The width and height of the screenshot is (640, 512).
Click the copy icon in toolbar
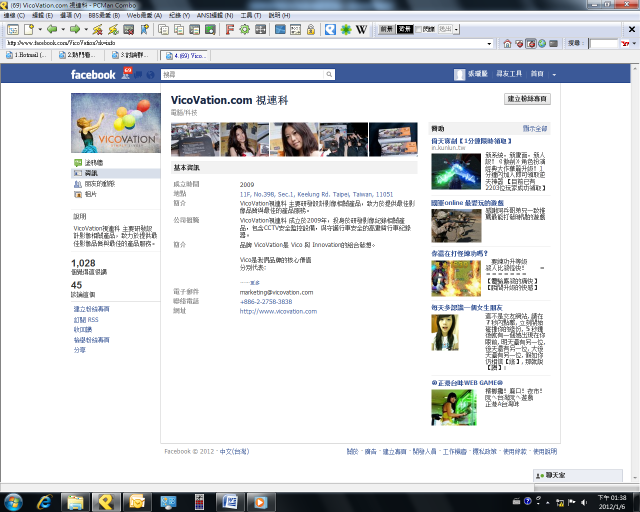pos(164,29)
